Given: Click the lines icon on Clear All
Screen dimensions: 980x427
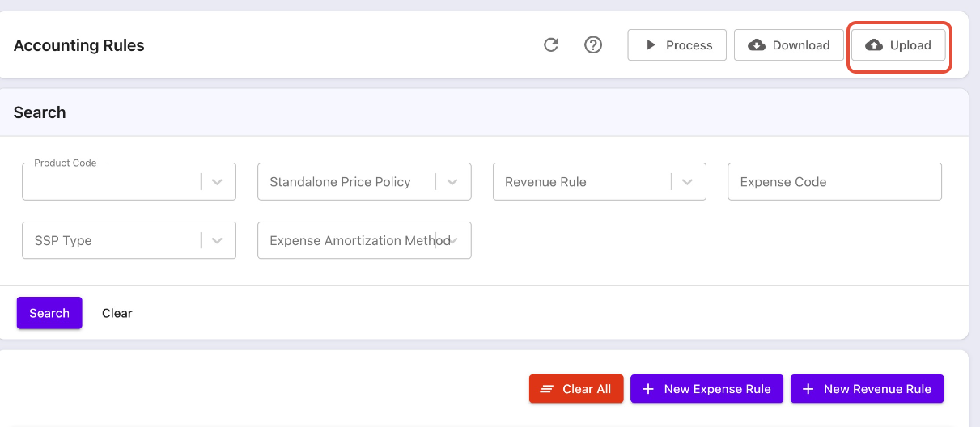Looking at the screenshot, I should coord(547,389).
